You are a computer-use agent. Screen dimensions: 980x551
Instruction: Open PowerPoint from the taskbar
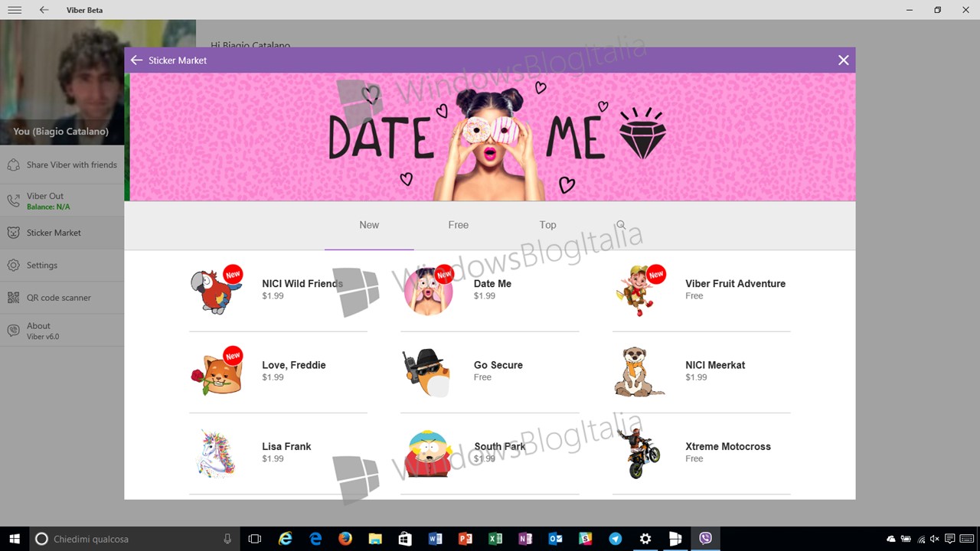pyautogui.click(x=465, y=539)
